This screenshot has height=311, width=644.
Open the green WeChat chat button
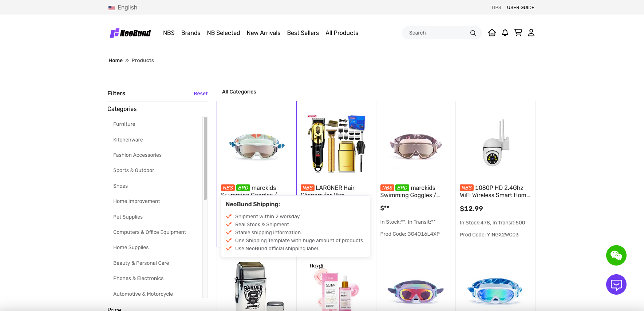[x=616, y=255]
